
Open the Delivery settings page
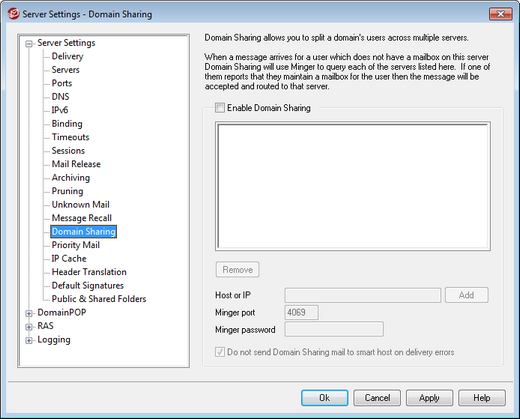tap(67, 56)
